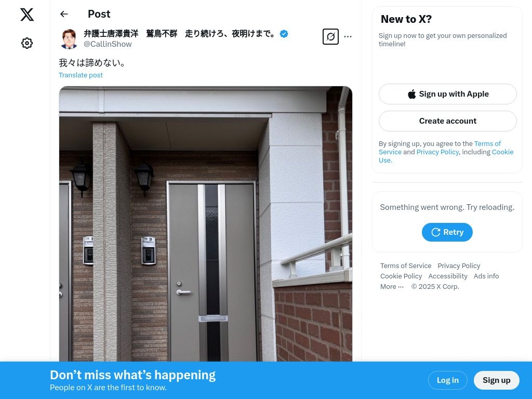
Task: Open the author's profile avatar
Action: point(69,38)
